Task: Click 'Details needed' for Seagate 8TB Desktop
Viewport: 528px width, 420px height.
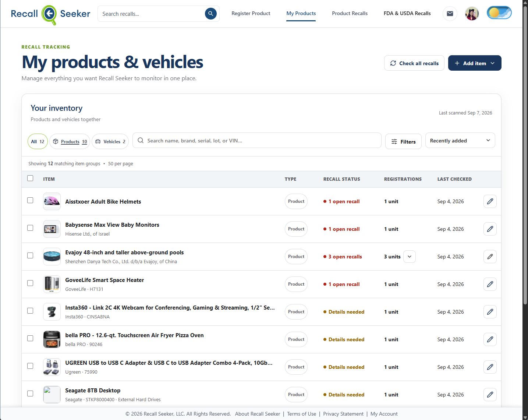Action: click(x=344, y=395)
